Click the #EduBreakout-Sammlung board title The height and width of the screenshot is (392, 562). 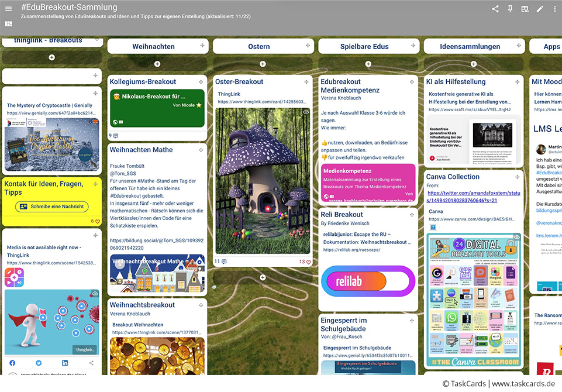69,7
